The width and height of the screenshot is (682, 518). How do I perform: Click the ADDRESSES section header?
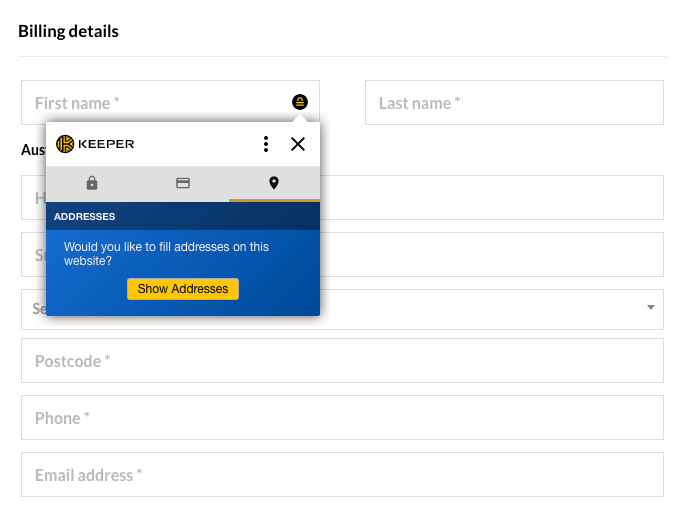click(183, 216)
